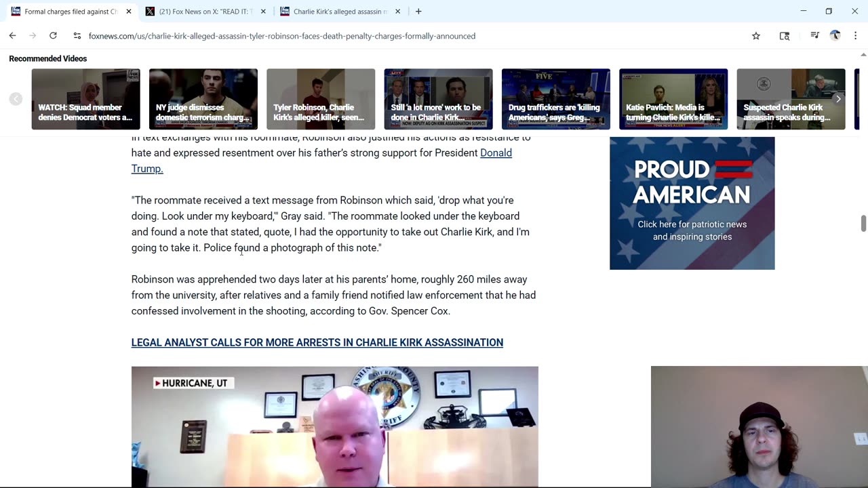Click the vertical page scrollbar thumb
The width and height of the screenshot is (868, 488).
(x=863, y=224)
